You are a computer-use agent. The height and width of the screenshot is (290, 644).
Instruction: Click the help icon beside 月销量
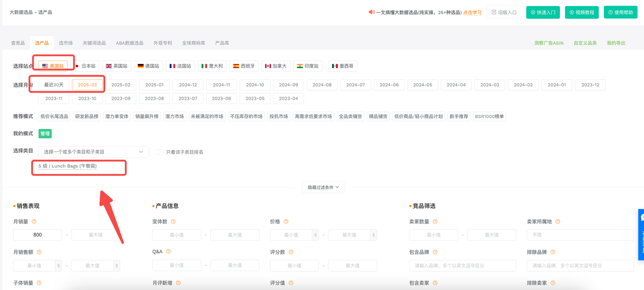34,222
